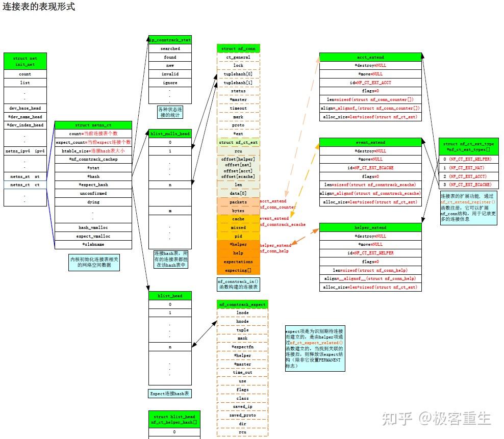This screenshot has width=504, height=439.
Task: Click the helper_extend green header
Action: [x=370, y=227]
